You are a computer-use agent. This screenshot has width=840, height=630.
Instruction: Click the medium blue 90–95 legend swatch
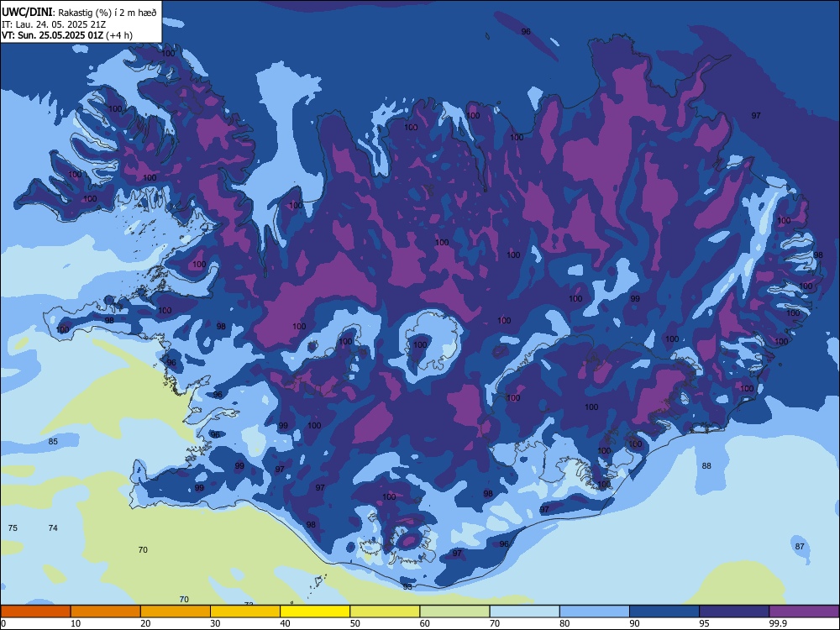coord(664,612)
